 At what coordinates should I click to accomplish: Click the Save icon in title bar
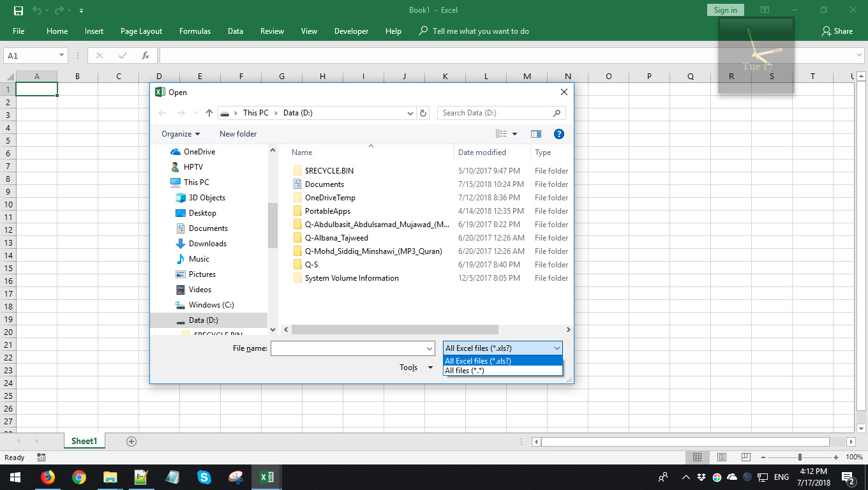point(18,10)
